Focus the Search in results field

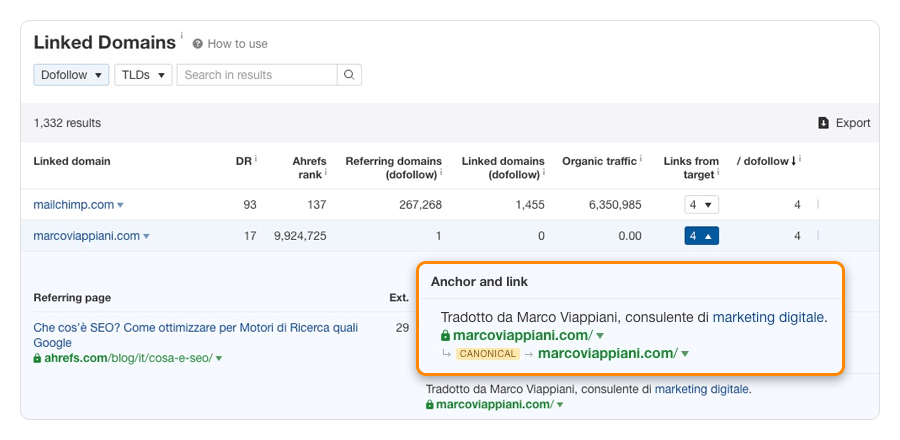(x=257, y=75)
